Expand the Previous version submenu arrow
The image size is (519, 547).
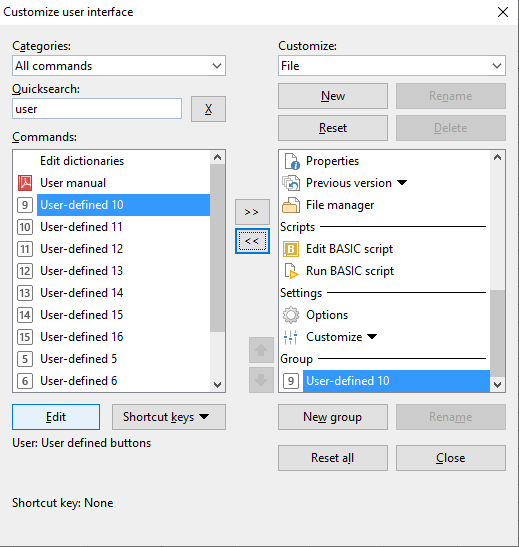pos(402,182)
